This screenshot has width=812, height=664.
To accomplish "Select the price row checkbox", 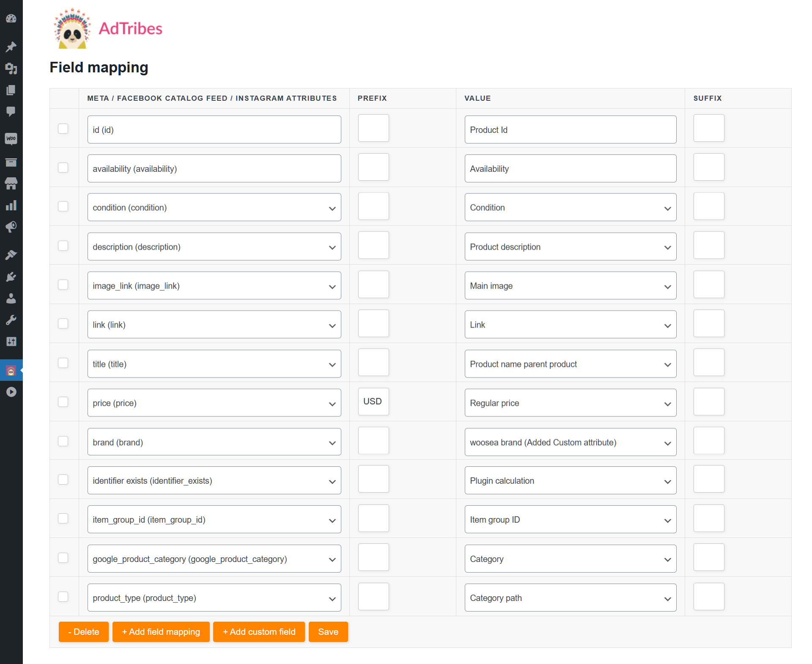I will [63, 402].
